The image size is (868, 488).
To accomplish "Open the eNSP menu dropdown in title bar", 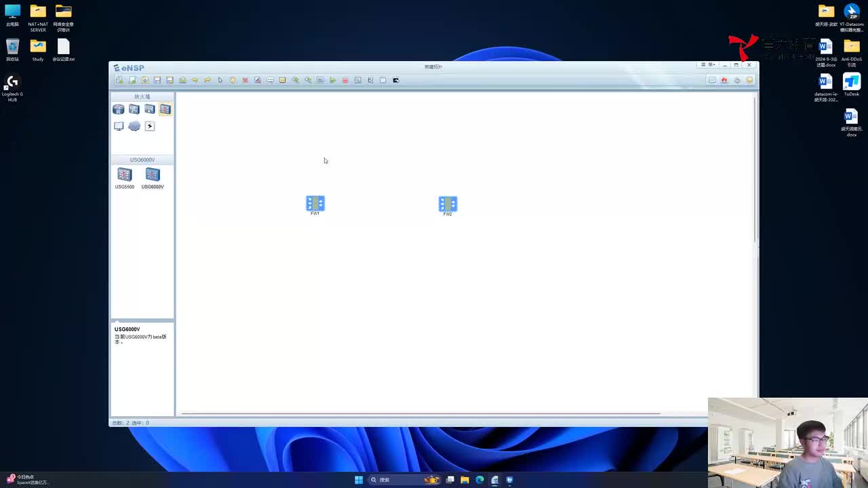I will (x=707, y=65).
